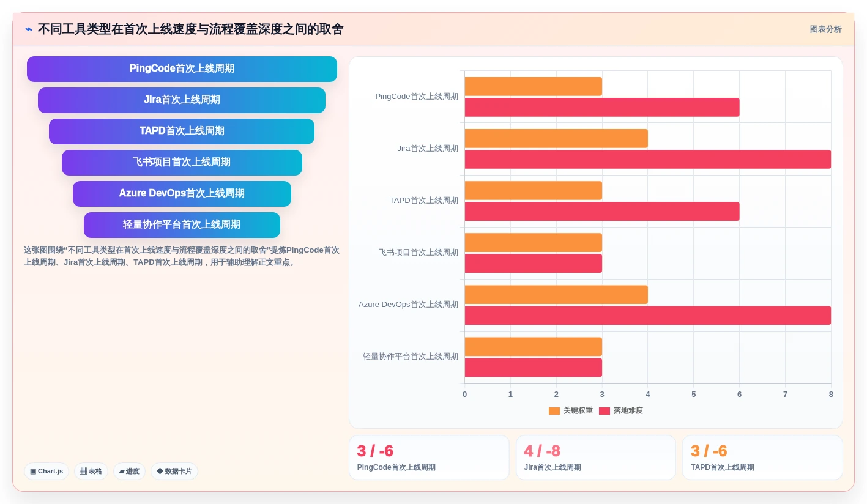Screen dimensions: 867x504
Task: Click the Y-axis label TAPD首次上线周期
Action: [424, 201]
